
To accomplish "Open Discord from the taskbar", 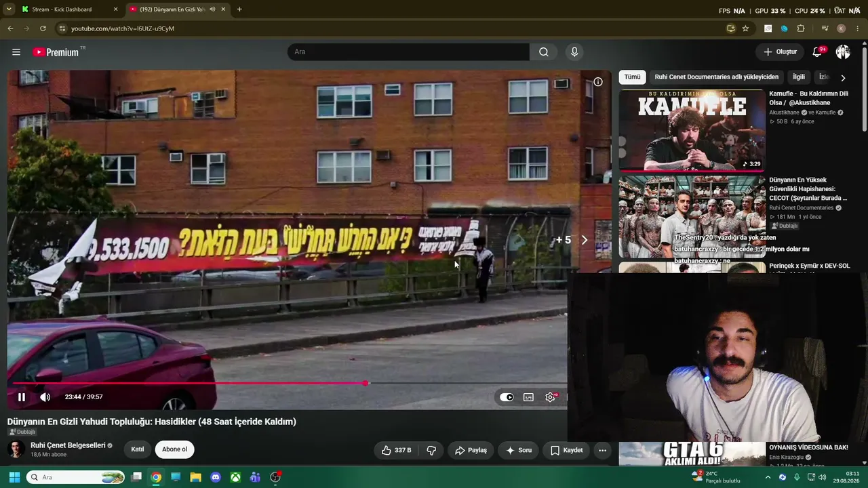I will (216, 477).
